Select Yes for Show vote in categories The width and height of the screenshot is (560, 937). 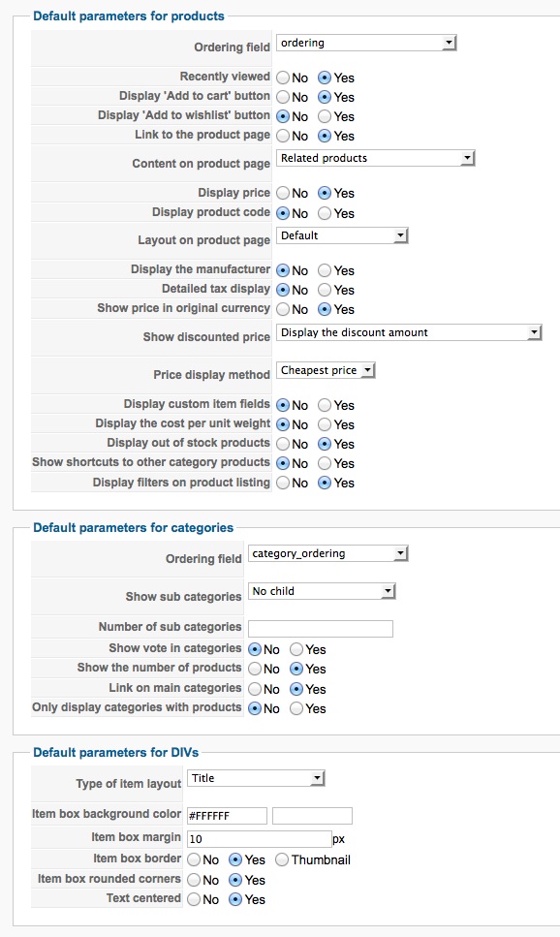coord(296,649)
